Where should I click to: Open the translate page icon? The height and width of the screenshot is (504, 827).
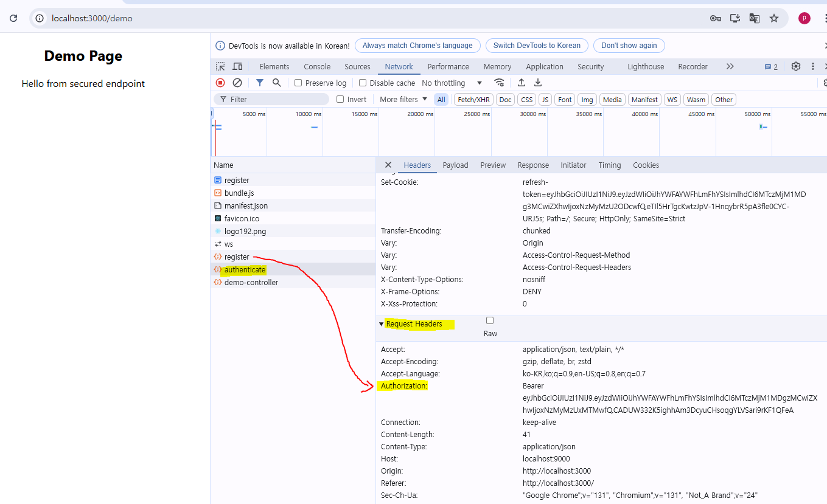755,18
